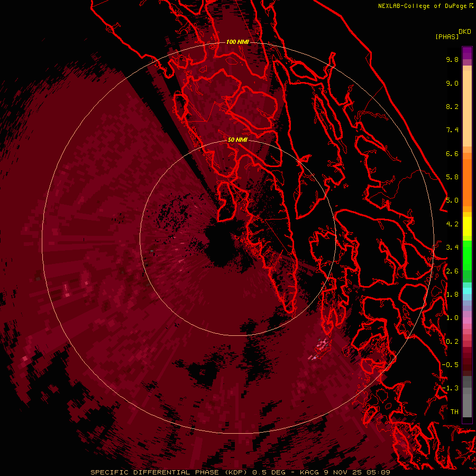The height and width of the screenshot is (476, 476).
Task: Click the yellow segment of color bar
Action: [x=467, y=226]
